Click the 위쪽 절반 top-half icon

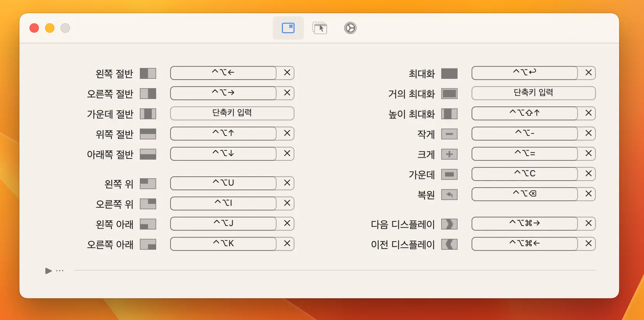tap(148, 134)
